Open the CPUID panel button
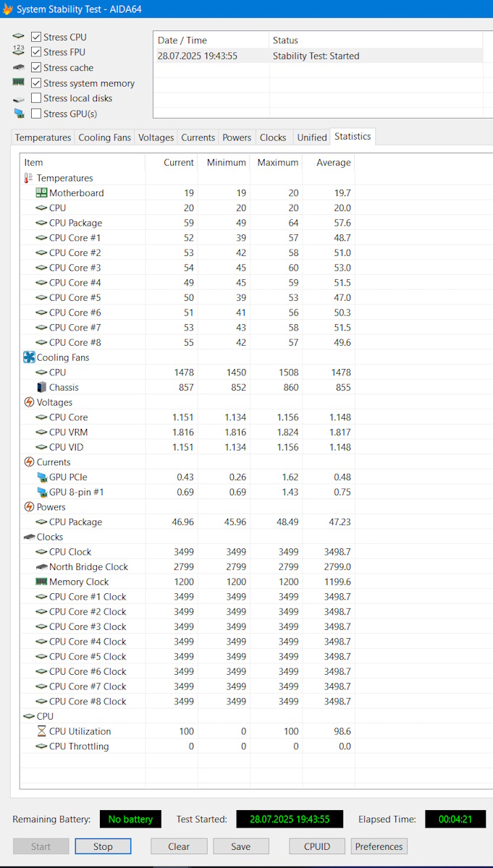The height and width of the screenshot is (868, 493). (317, 846)
